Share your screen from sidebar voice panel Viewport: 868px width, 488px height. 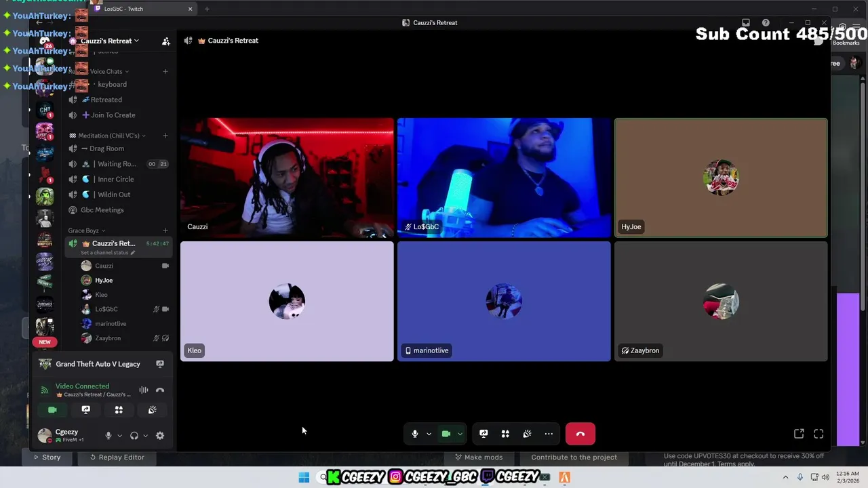(85, 410)
